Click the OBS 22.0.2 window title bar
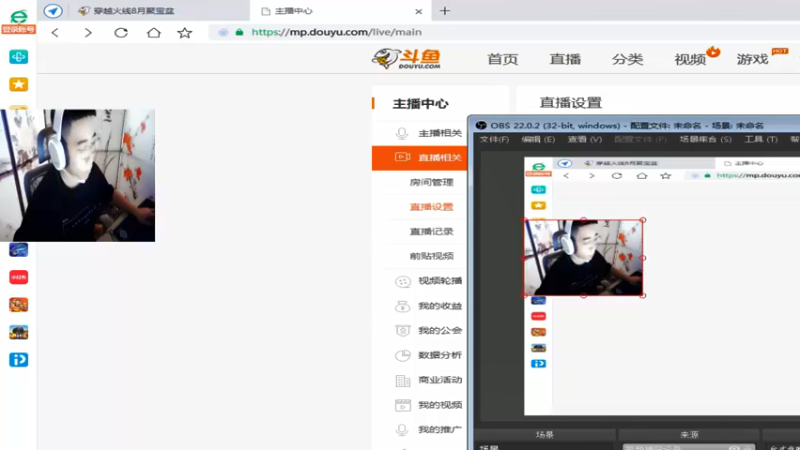 (635, 125)
